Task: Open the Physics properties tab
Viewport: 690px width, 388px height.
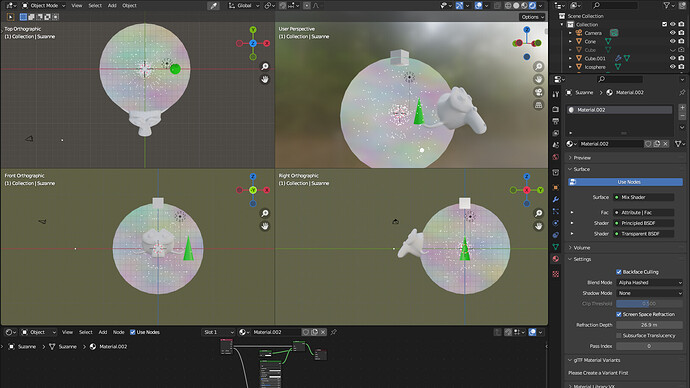Action: point(556,223)
